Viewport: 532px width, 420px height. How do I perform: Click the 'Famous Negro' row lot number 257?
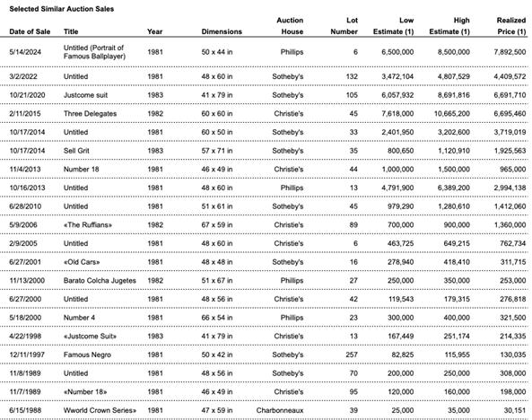click(x=352, y=354)
